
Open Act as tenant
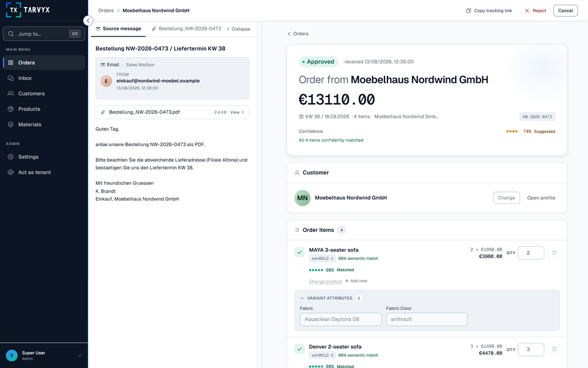tap(44, 173)
